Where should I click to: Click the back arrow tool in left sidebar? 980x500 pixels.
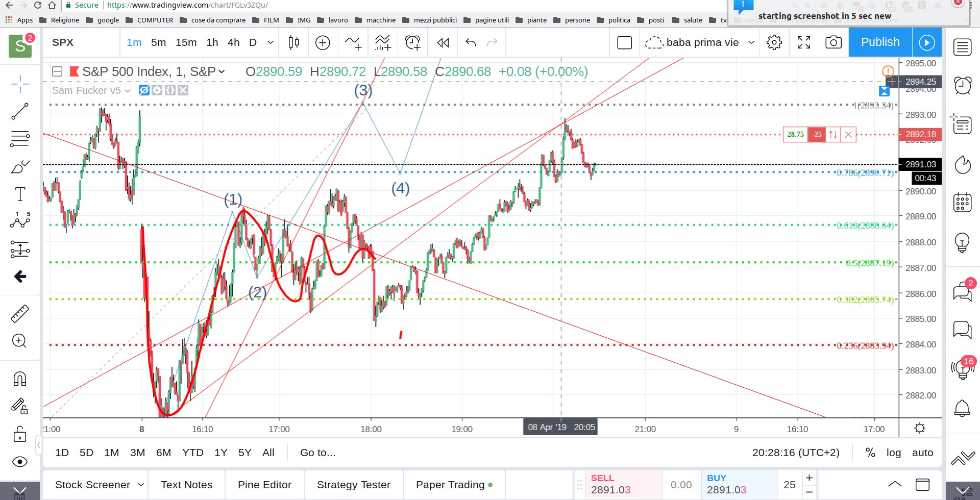tap(20, 277)
